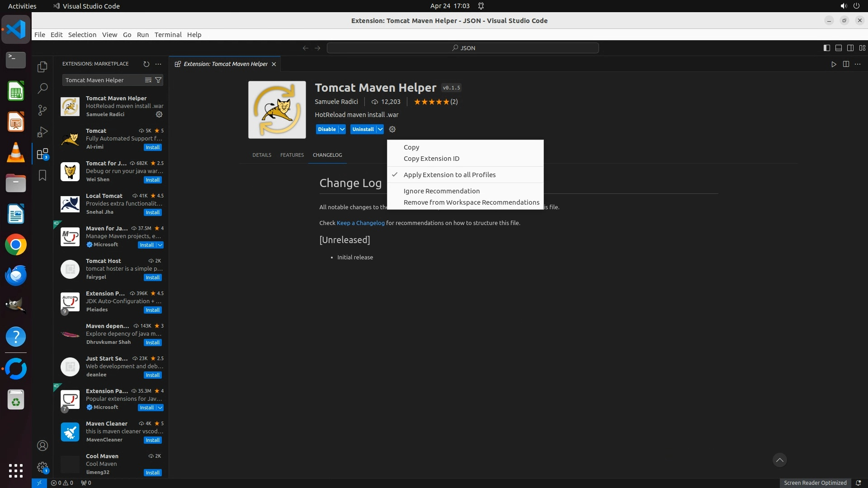Click the Tomcat Maven Helper search field

(103, 80)
